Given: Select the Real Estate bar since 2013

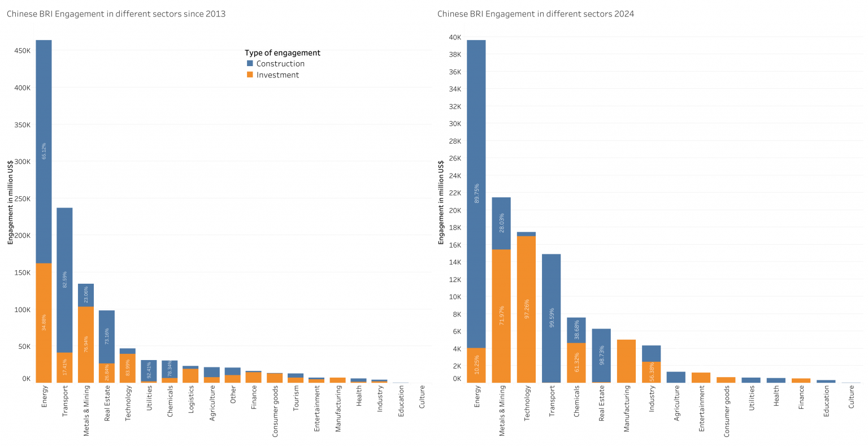Looking at the screenshot, I should [106, 339].
